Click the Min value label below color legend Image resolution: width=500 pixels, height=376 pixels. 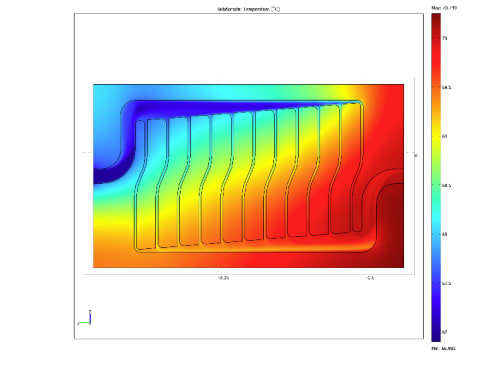coord(443,348)
